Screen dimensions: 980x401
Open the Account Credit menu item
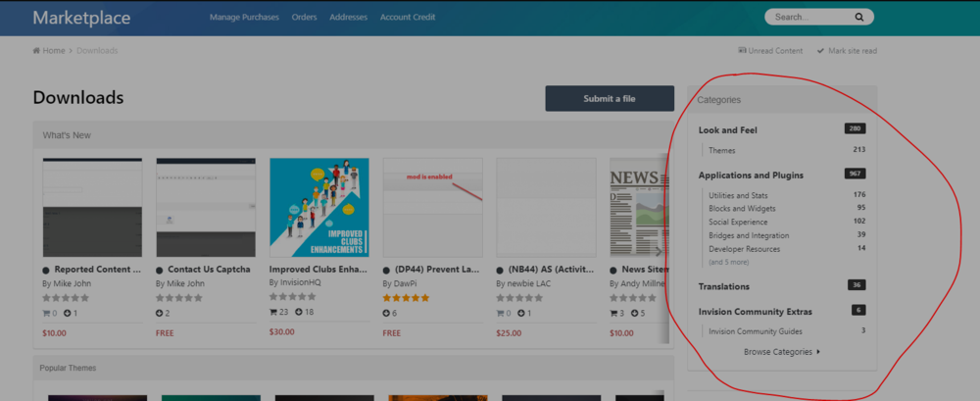(x=408, y=17)
